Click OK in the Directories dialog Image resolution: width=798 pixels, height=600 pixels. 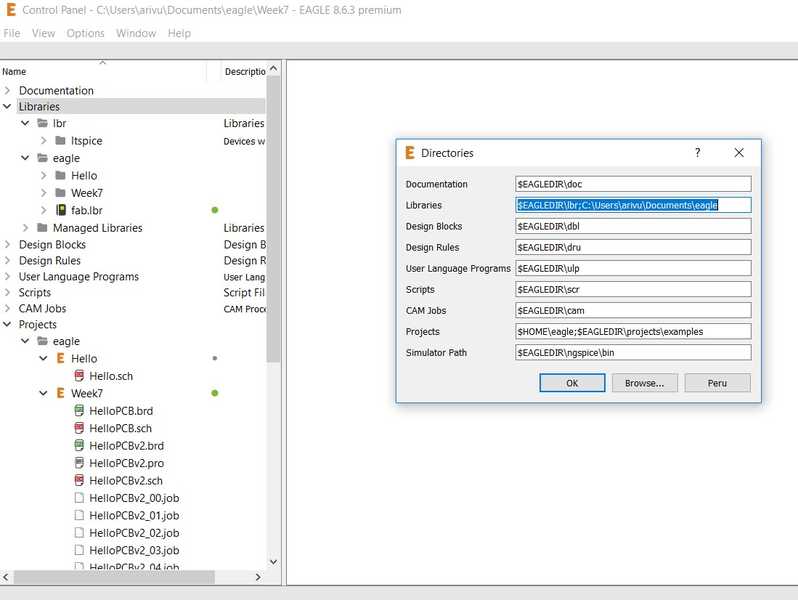click(x=572, y=383)
